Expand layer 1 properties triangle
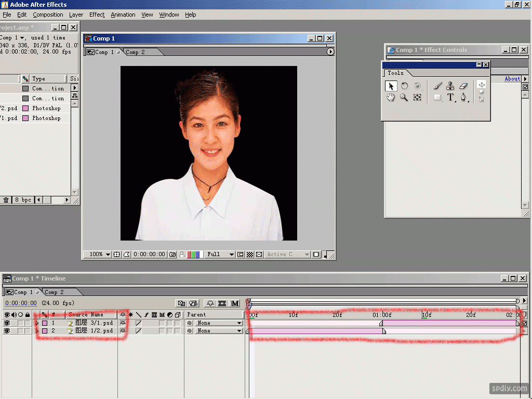532x399 pixels. pyautogui.click(x=37, y=323)
